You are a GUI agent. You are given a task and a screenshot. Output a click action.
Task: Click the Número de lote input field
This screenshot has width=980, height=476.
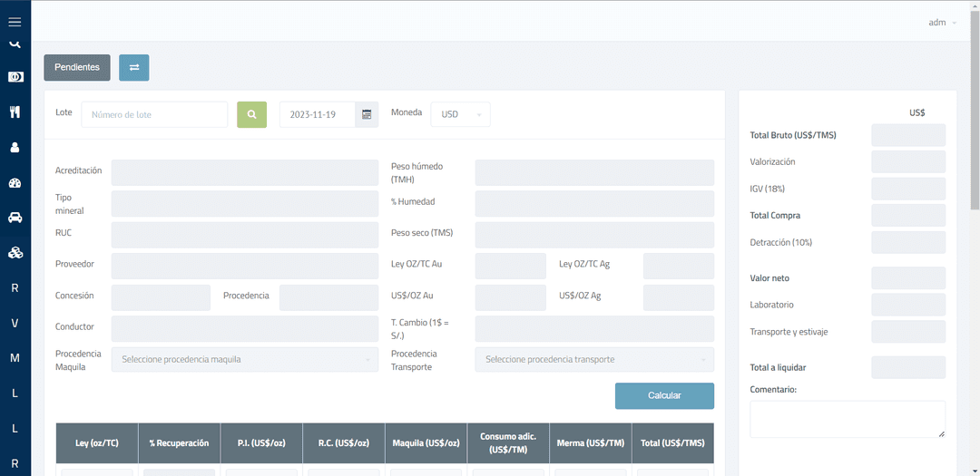154,114
